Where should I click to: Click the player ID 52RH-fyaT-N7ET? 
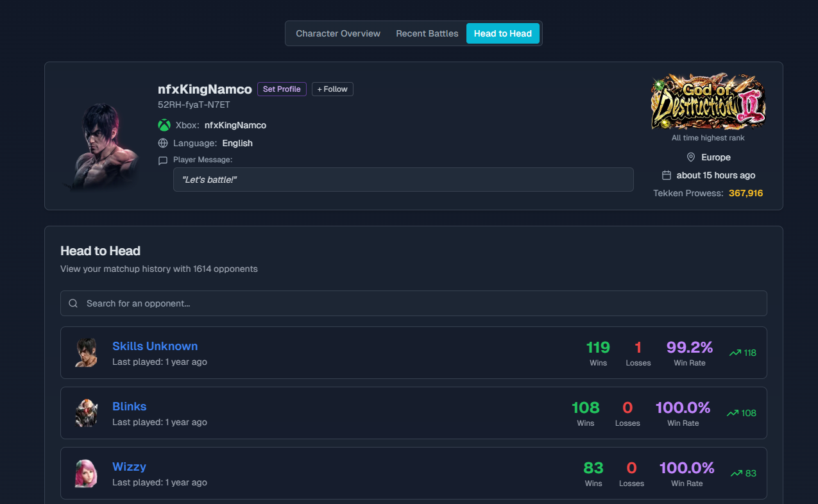click(x=194, y=105)
